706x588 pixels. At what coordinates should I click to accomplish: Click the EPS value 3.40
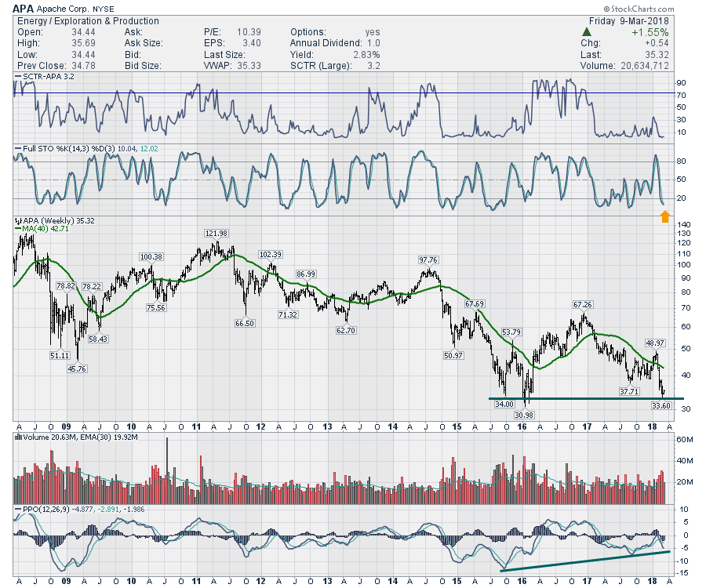pos(252,43)
